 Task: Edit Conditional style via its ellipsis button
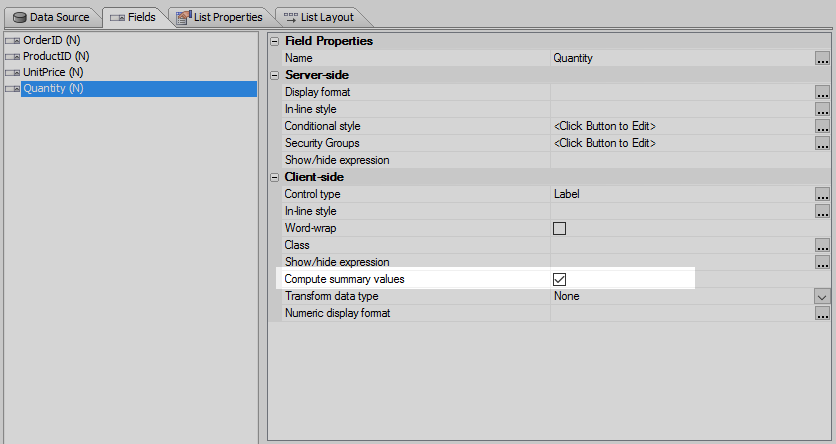(822, 126)
